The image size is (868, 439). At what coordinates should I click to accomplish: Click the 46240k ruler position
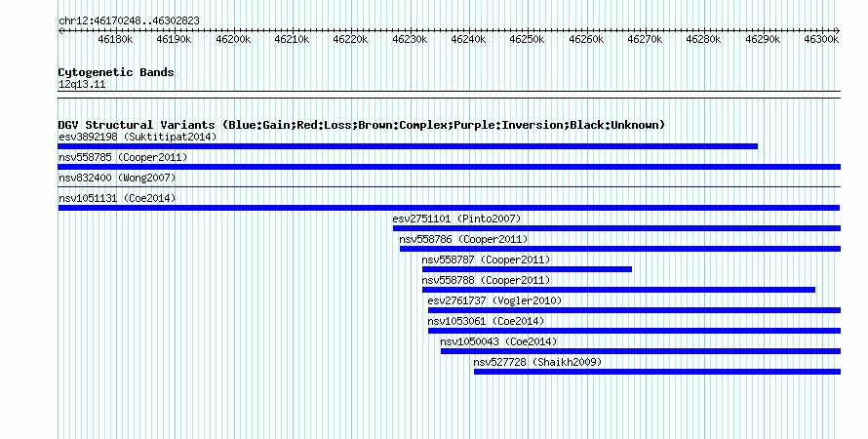[468, 40]
